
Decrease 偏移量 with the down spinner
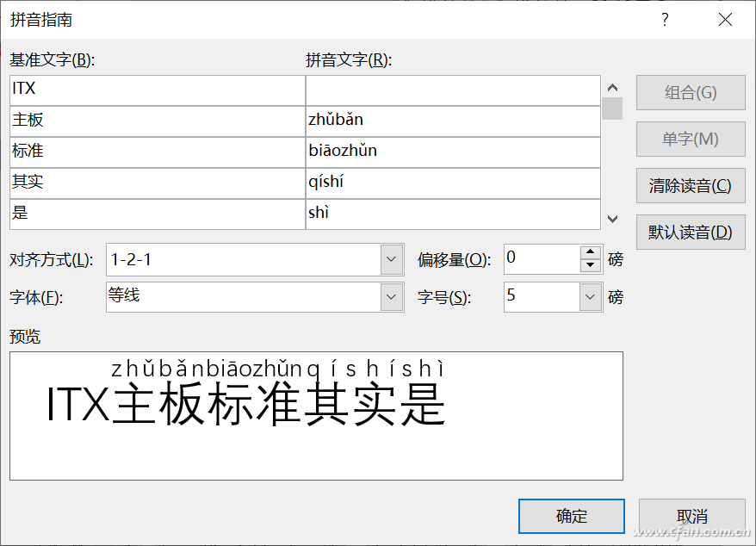pyautogui.click(x=590, y=265)
